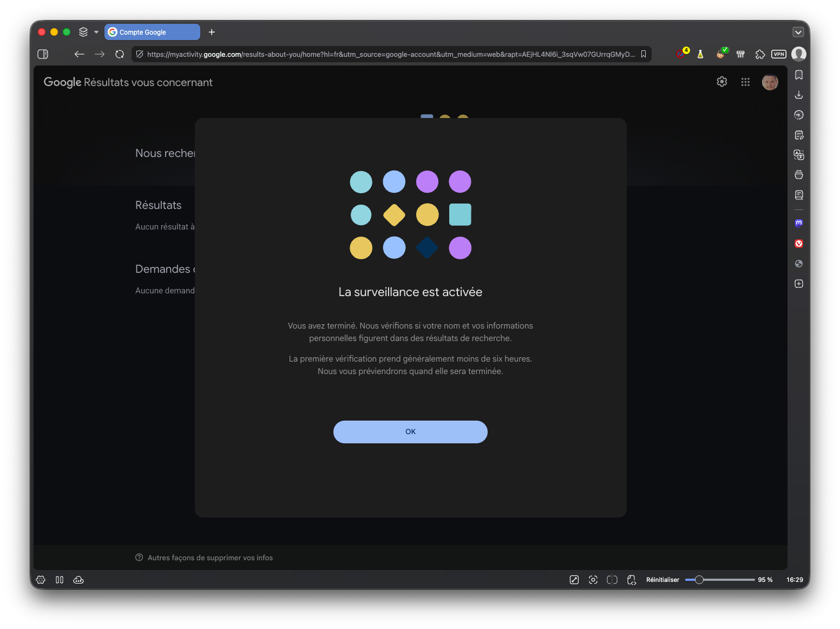
Task: Click the capture page camera icon
Action: [593, 580]
